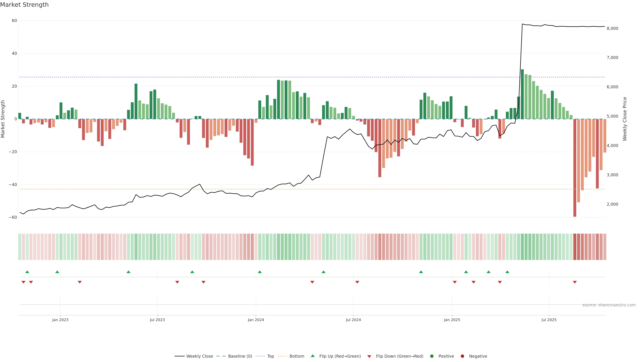Click the Jul 2025 x-axis label
Screen dimensions: 644x362
click(x=549, y=320)
